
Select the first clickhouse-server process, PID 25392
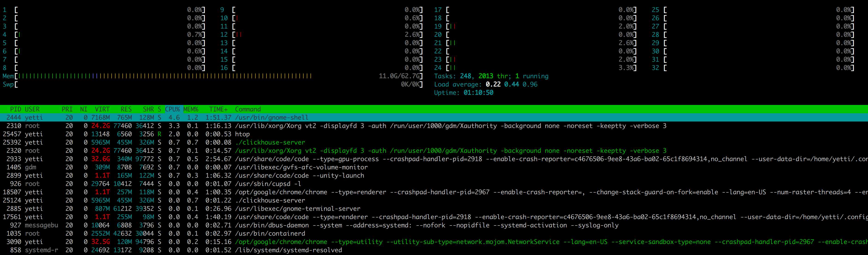270,142
